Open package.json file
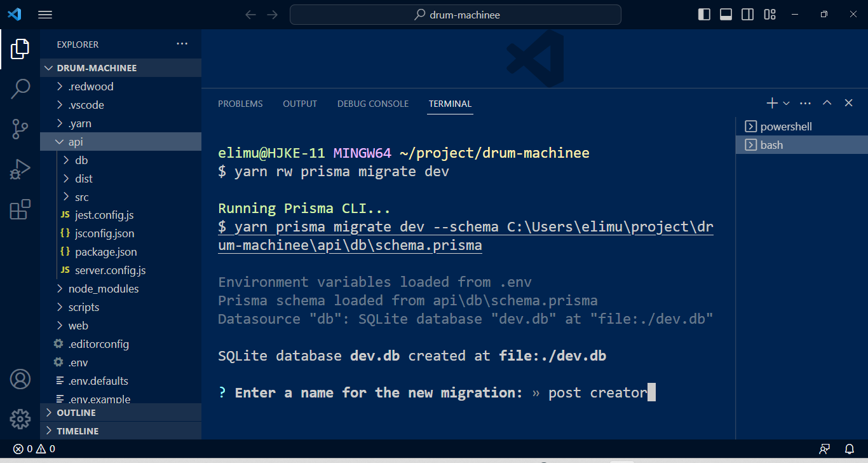This screenshot has height=463, width=868. point(121,252)
